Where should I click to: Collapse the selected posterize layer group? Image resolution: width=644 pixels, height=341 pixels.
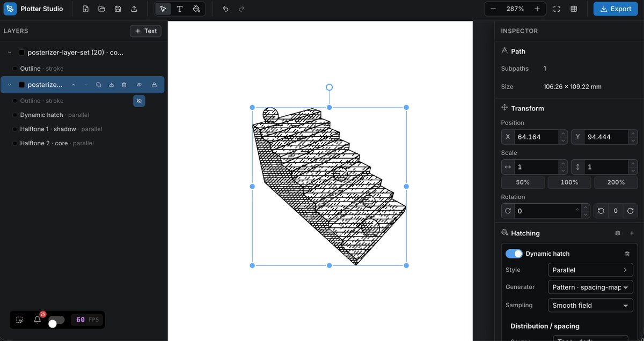10,85
